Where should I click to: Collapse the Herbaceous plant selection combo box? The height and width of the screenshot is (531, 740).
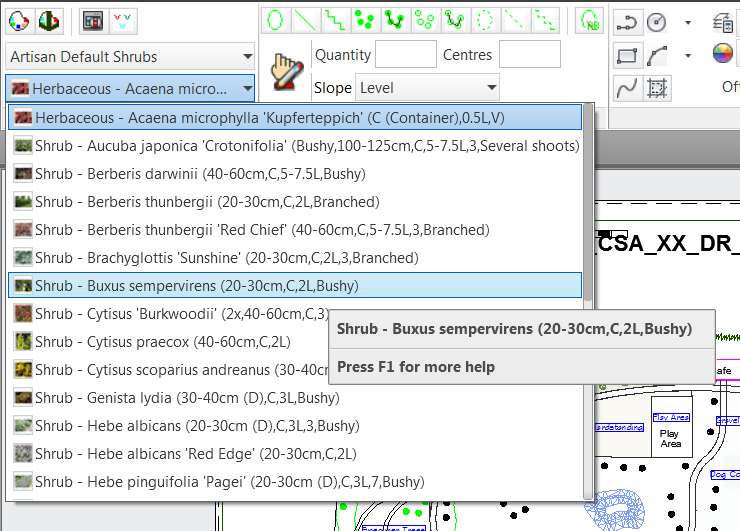tap(247, 89)
